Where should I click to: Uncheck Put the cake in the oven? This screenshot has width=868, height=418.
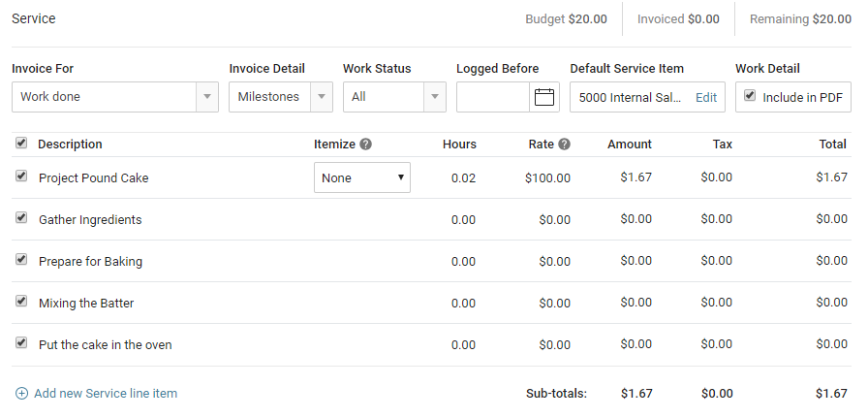click(x=21, y=343)
